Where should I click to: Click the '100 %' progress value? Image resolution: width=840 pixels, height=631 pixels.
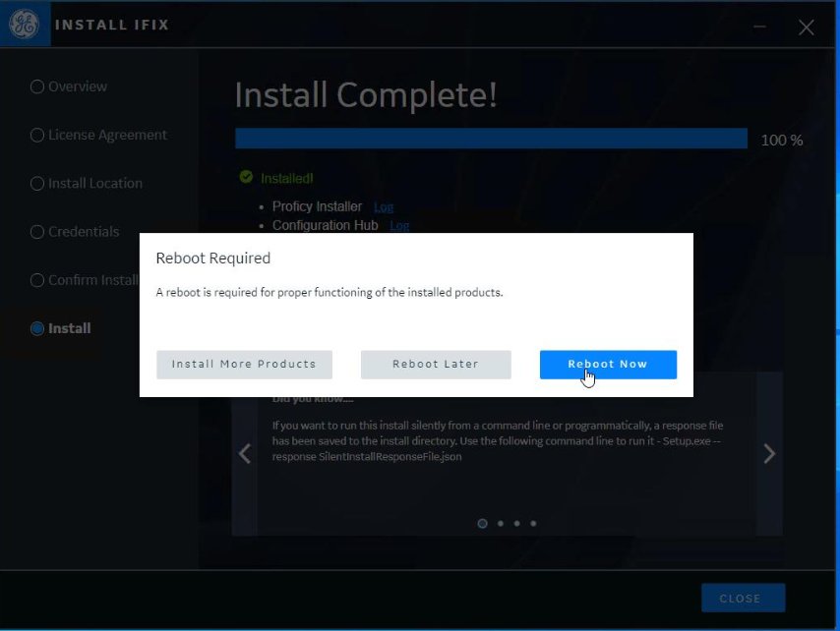coord(782,141)
